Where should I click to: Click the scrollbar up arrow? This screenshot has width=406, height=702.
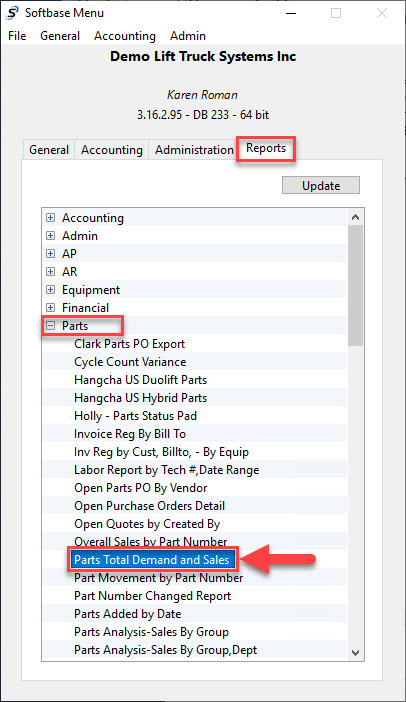[x=355, y=217]
